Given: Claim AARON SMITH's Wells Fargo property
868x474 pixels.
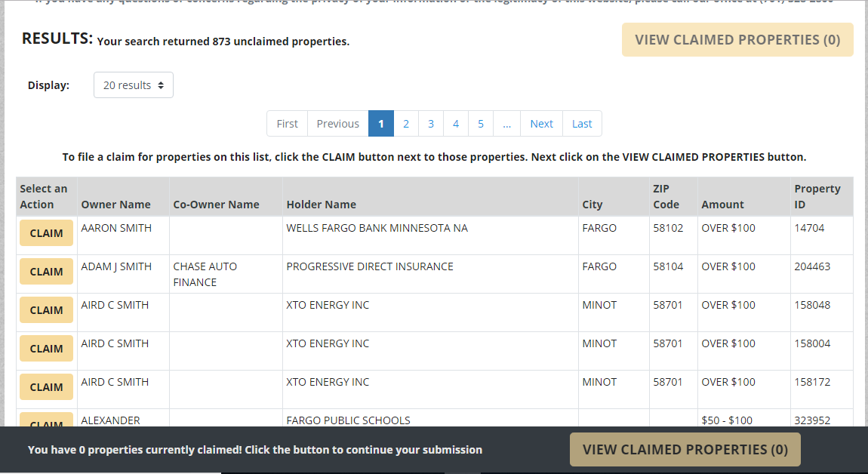Looking at the screenshot, I should click(45, 232).
